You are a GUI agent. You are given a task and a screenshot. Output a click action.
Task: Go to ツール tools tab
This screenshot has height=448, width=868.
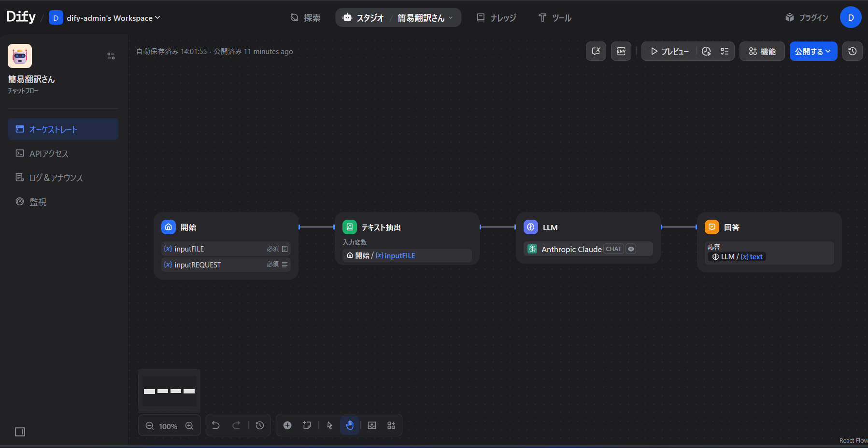click(555, 18)
